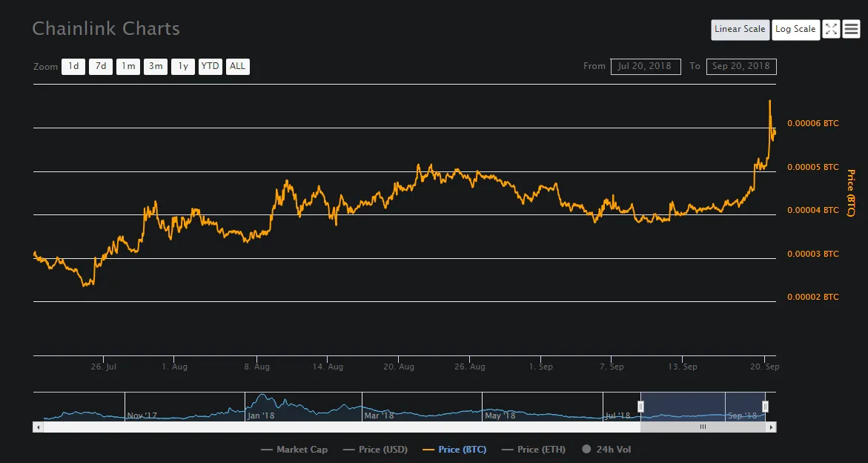This screenshot has height=463, width=868.
Task: Click the 7. Sep axis label
Action: [611, 367]
